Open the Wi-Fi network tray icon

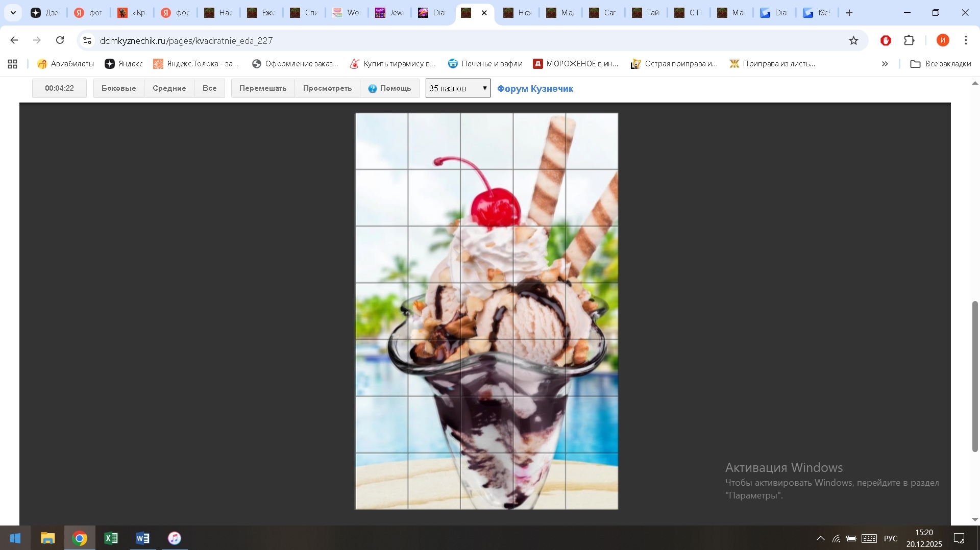coord(836,538)
